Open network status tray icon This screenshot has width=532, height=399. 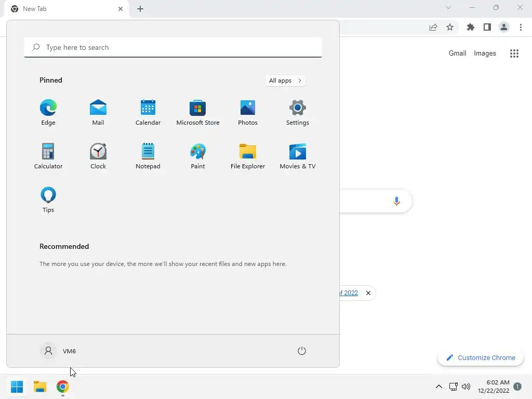(453, 387)
